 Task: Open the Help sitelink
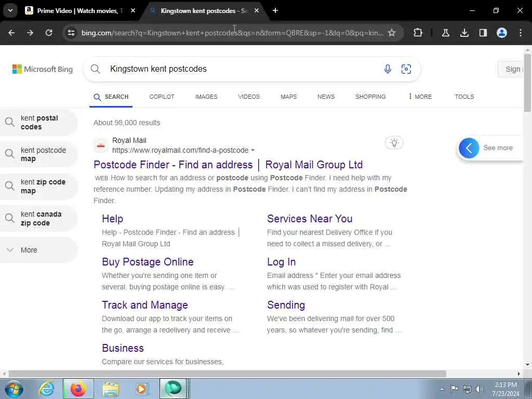112,219
